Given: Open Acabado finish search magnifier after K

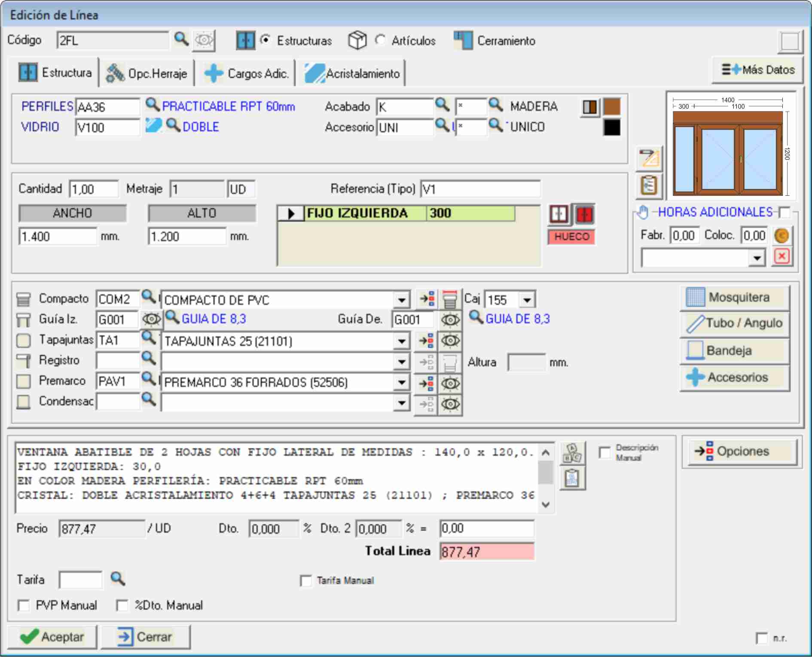Looking at the screenshot, I should (442, 105).
